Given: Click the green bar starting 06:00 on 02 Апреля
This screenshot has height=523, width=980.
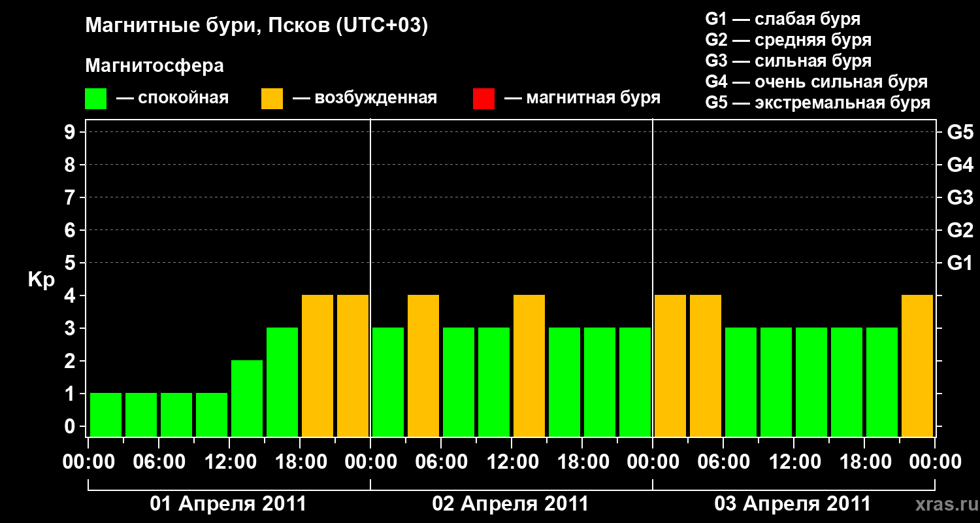Looking at the screenshot, I should coord(459,382).
